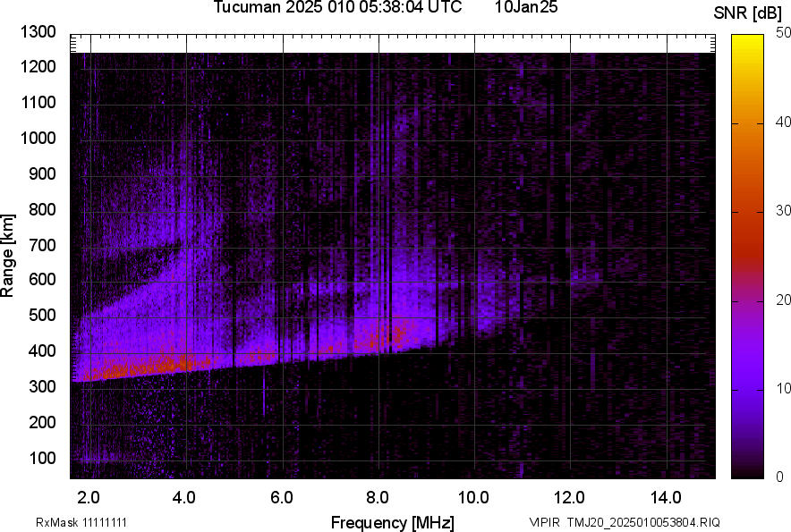Click the yellow top of the SNR colorbar
Image resolution: width=791 pixels, height=532 pixels.
coord(748,45)
